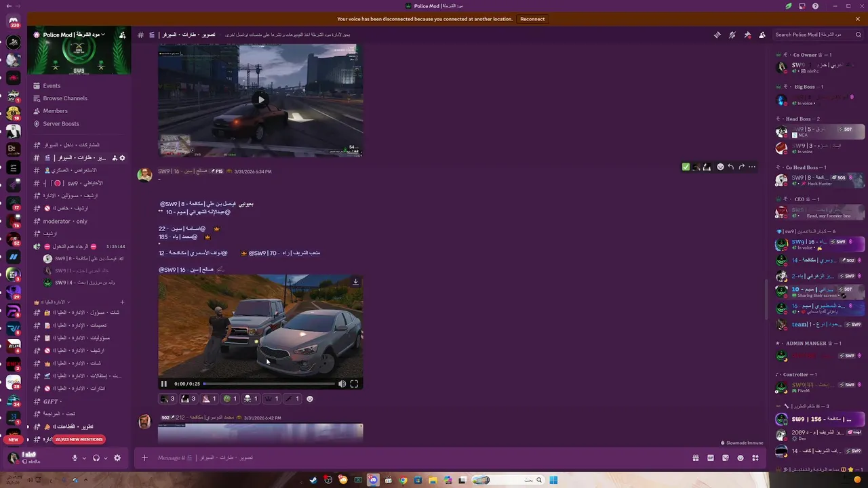
Task: Reply to message with arrow icon
Action: [x=730, y=167]
